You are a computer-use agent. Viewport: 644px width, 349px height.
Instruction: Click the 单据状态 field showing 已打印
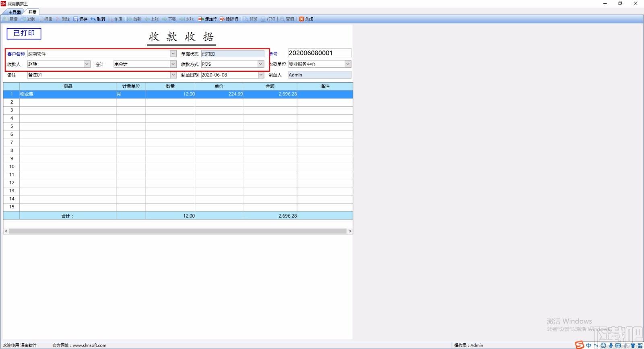click(x=233, y=54)
